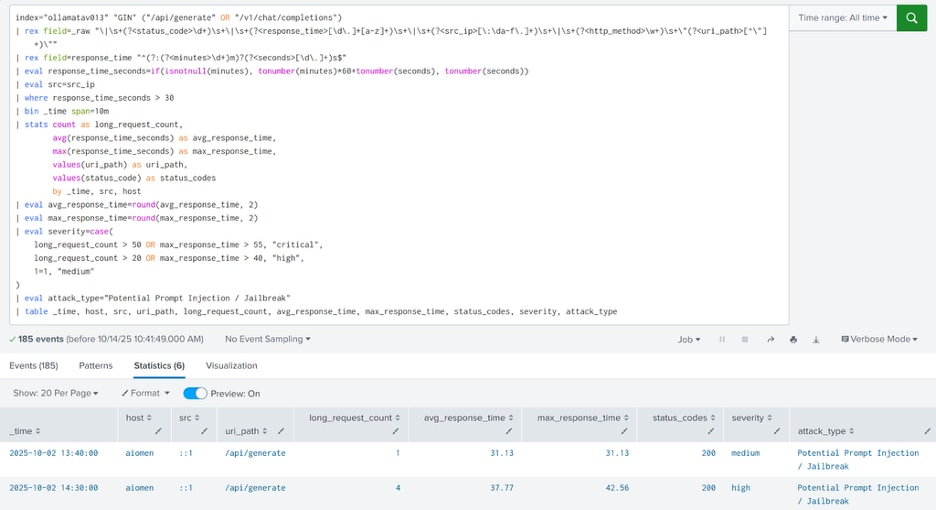Switch to the Events (185) tab

tap(34, 366)
